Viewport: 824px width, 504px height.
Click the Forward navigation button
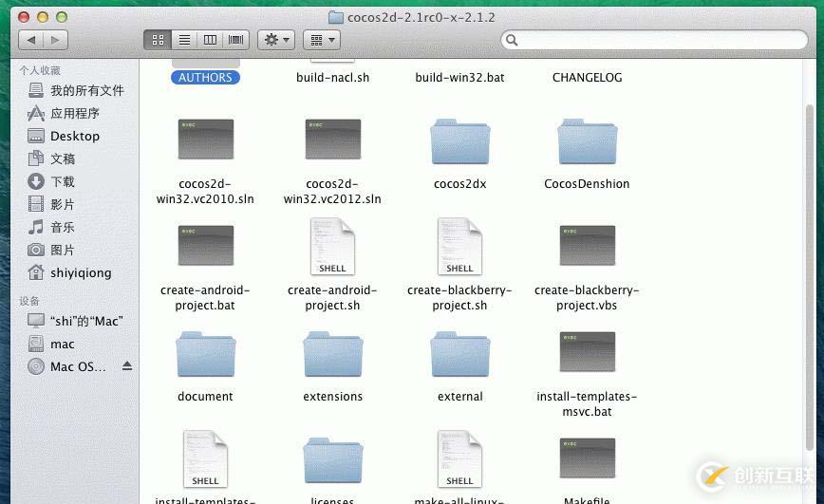55,40
